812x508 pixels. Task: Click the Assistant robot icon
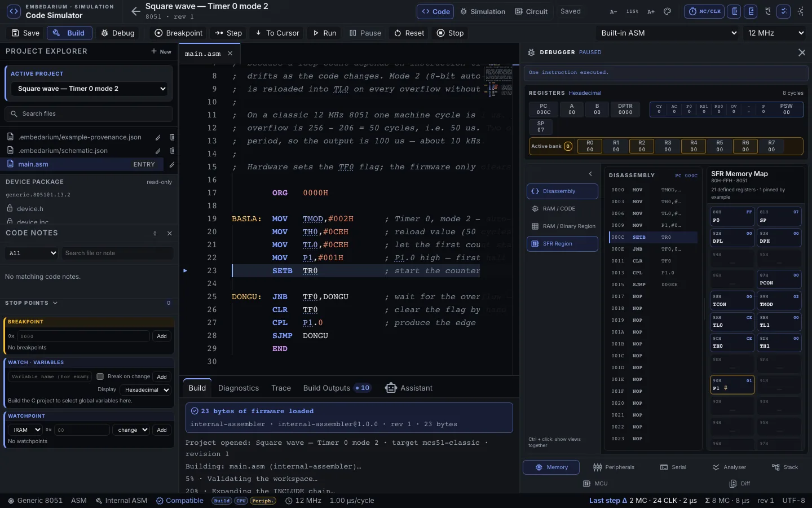(391, 388)
